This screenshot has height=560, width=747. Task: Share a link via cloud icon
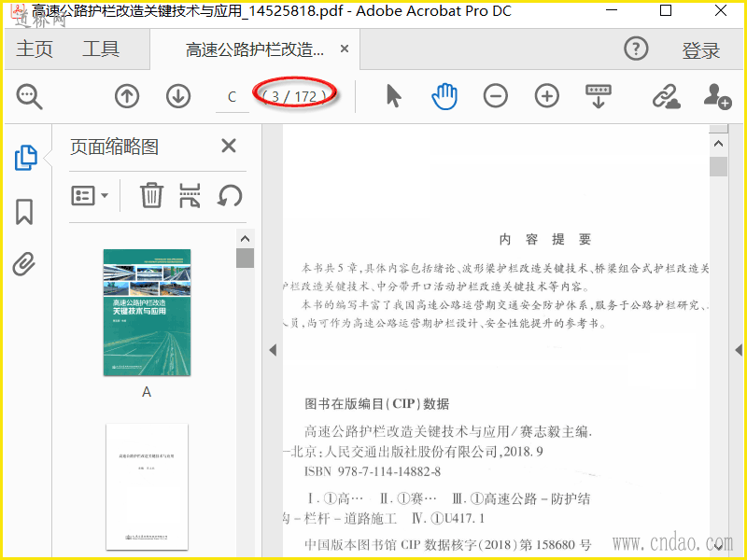tap(666, 96)
